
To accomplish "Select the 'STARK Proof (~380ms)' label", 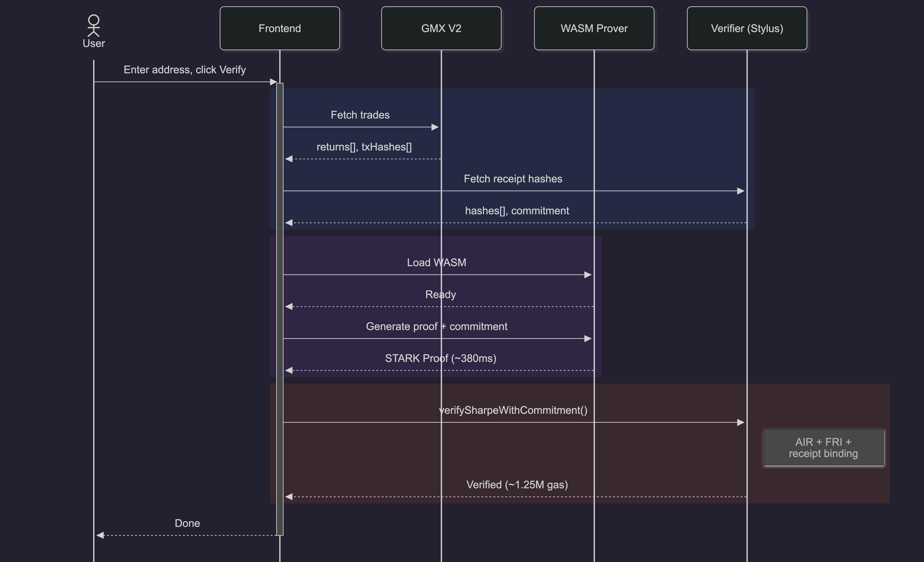I will coord(440,358).
